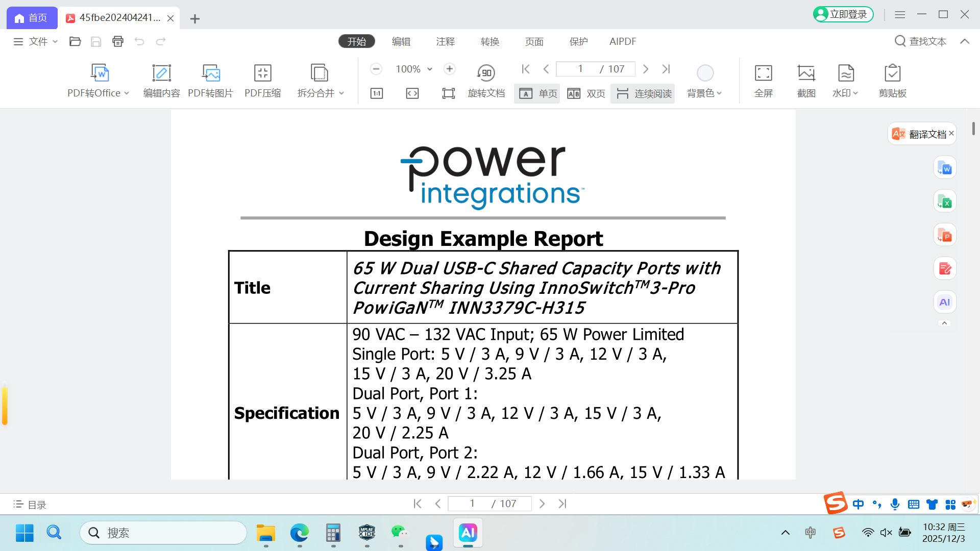Go to the 首页 home tab
This screenshot has width=980, height=551.
[31, 18]
